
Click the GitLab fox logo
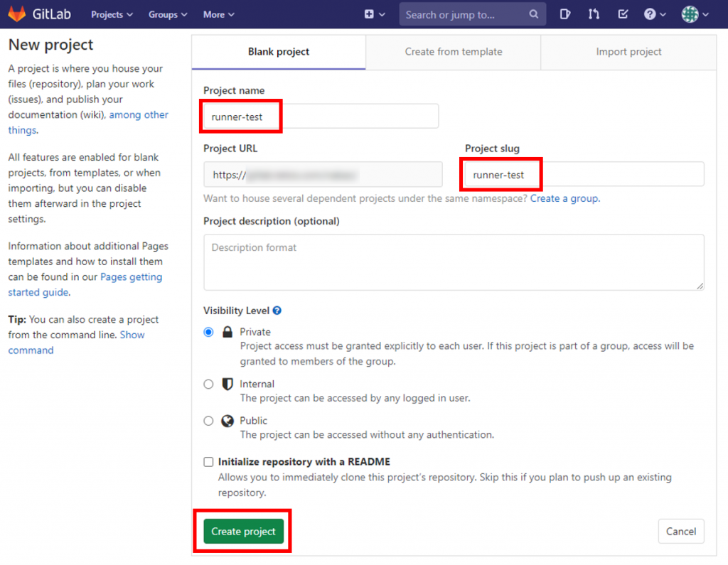pos(17,14)
